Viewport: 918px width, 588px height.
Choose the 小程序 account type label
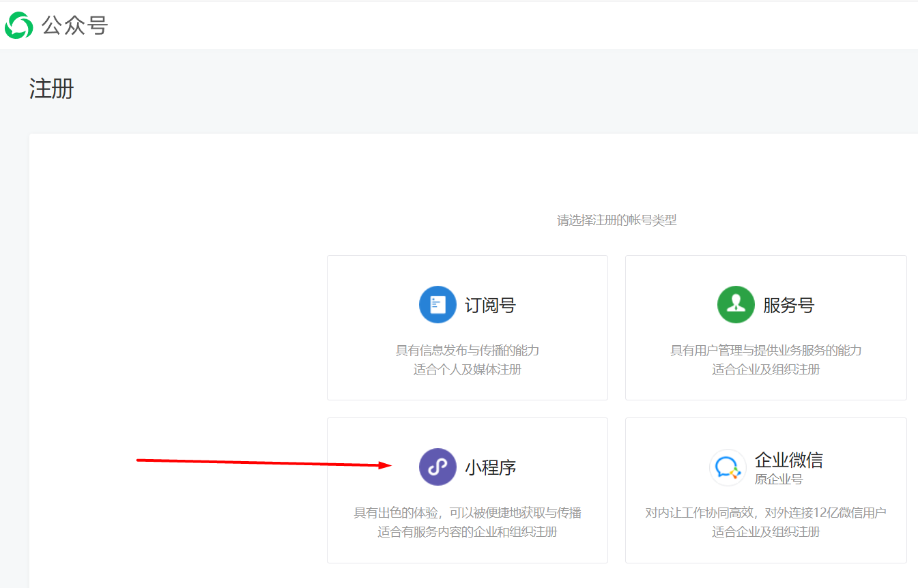[490, 467]
